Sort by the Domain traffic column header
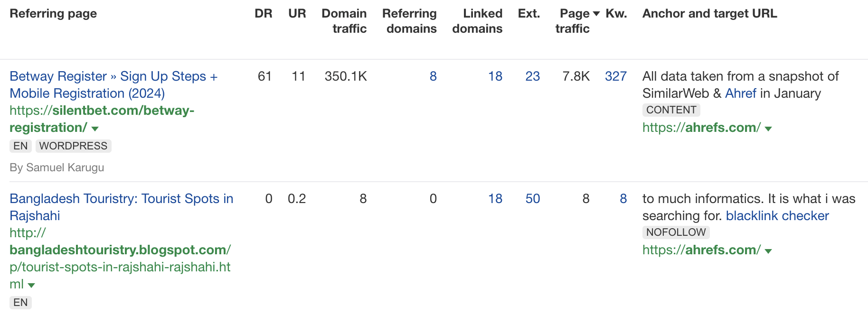Viewport: 868px width, 315px height. [x=344, y=21]
